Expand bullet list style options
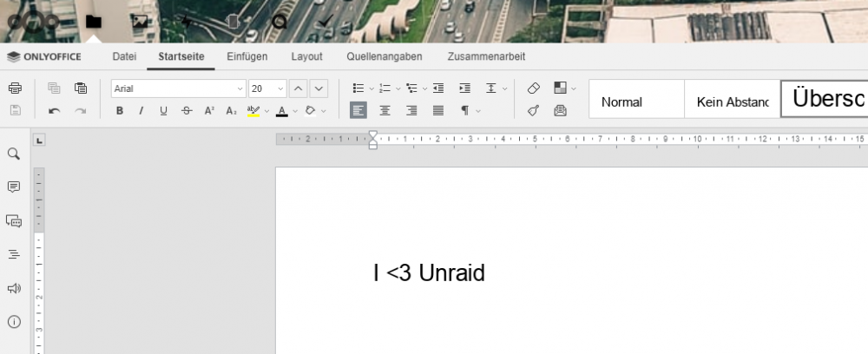Screen dimensions: 868x354 coord(372,88)
